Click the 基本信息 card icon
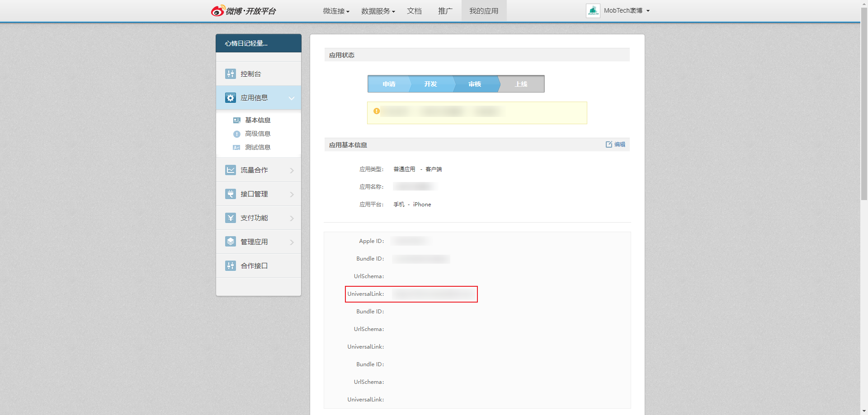 (237, 120)
